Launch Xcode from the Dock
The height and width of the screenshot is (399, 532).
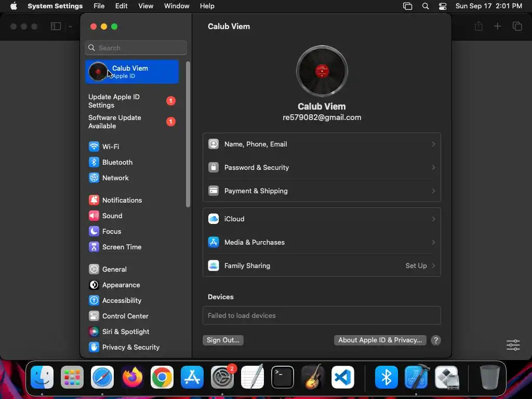coord(417,377)
